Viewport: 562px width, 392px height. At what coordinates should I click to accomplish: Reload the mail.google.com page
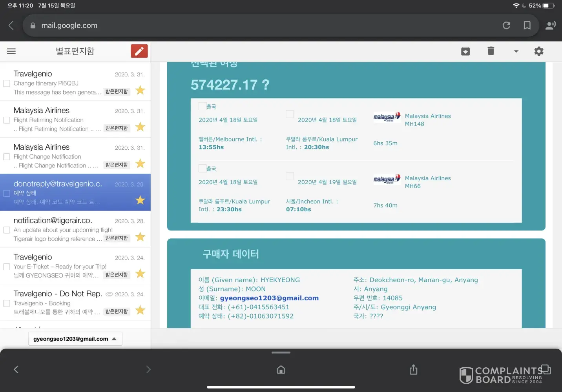tap(506, 25)
